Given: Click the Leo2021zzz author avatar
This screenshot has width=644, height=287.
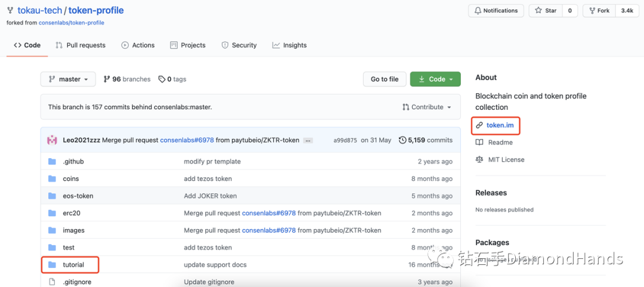Looking at the screenshot, I should click(52, 140).
